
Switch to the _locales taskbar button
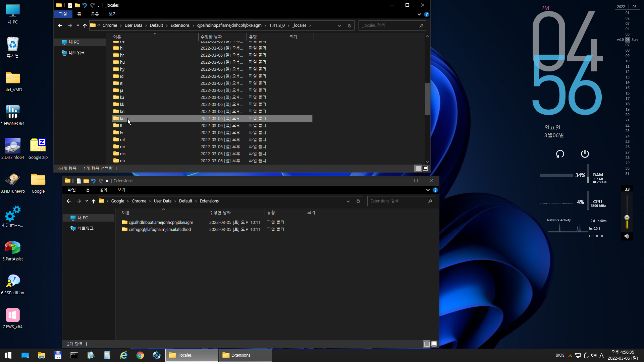point(192,355)
